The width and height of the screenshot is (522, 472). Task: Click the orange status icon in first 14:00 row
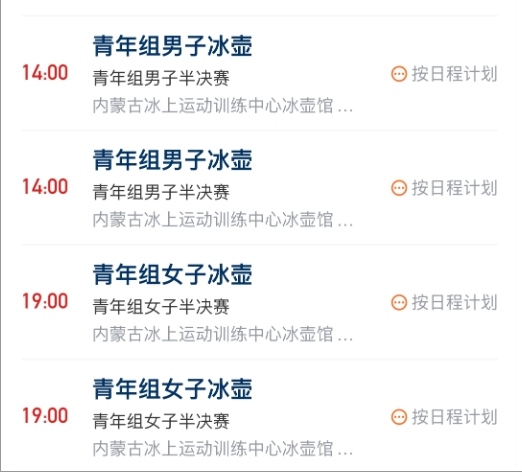click(x=399, y=74)
